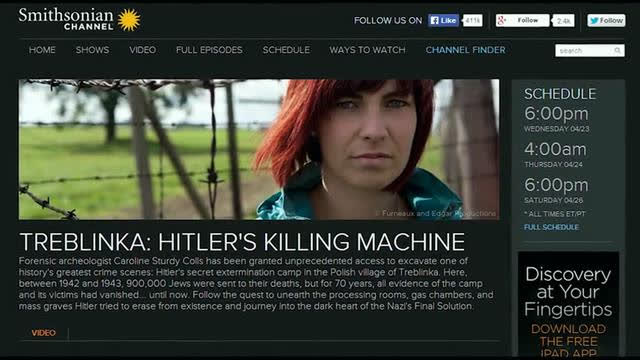Open the Schedule nav item
The height and width of the screenshot is (360, 640).
(x=286, y=50)
